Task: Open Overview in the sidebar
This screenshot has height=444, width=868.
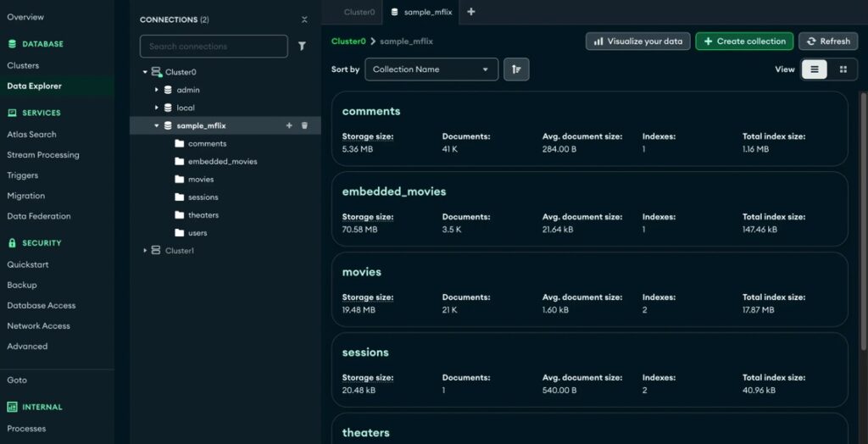Action: click(25, 17)
